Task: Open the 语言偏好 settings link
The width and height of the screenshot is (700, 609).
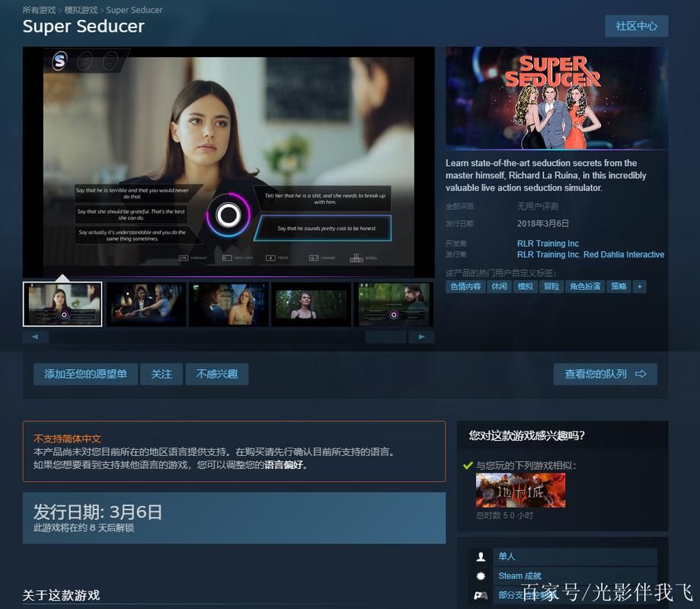Action: pyautogui.click(x=286, y=464)
